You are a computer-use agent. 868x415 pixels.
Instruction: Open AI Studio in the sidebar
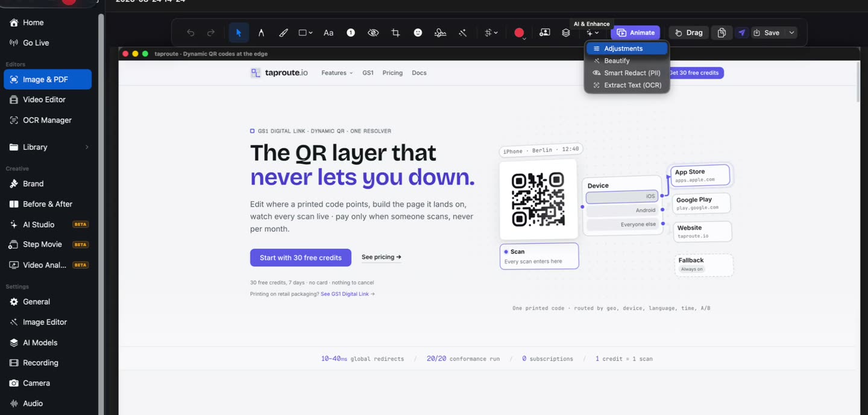click(x=48, y=224)
